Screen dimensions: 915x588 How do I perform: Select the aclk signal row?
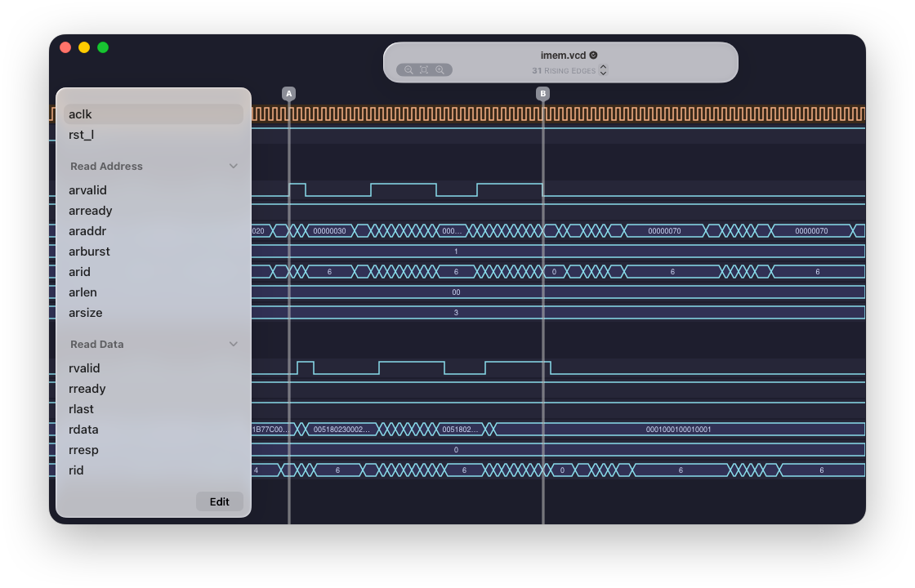coord(154,114)
